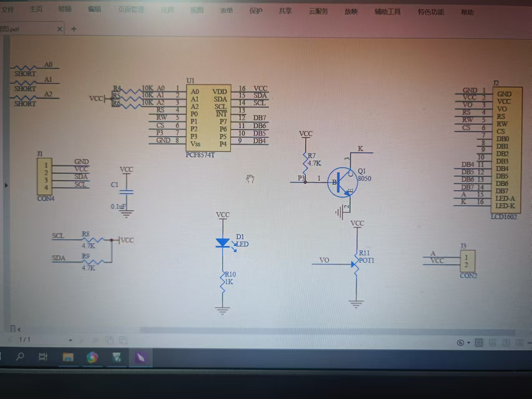This screenshot has height=399, width=532.
Task: Click the PCF8574T chip label
Action: point(200,155)
